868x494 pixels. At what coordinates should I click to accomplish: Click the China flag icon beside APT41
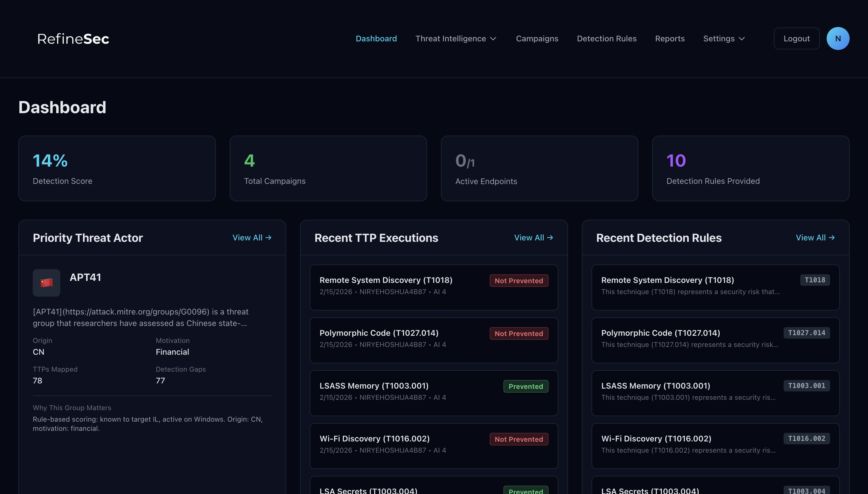pos(46,283)
